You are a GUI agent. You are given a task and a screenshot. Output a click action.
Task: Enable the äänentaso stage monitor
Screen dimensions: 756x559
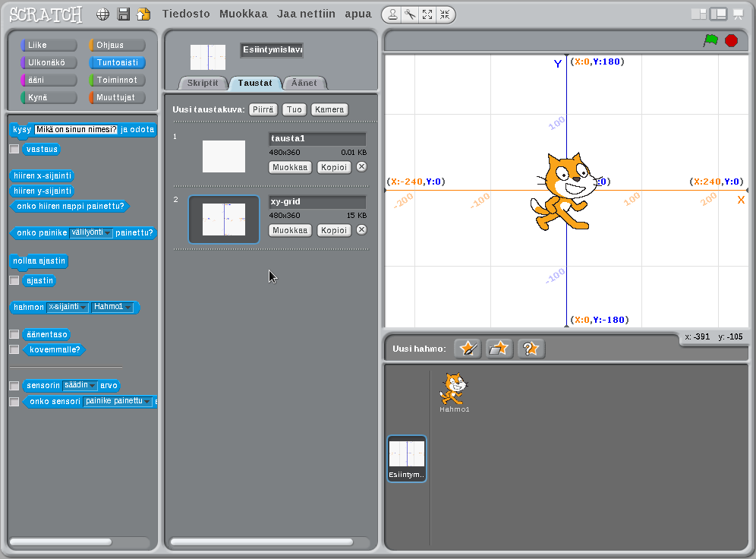point(14,334)
